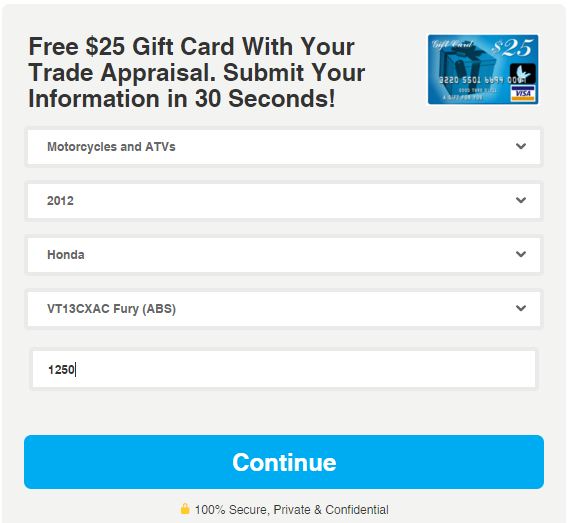This screenshot has height=523, width=570.
Task: Click the $25 gift card thumbnail
Action: [483, 69]
